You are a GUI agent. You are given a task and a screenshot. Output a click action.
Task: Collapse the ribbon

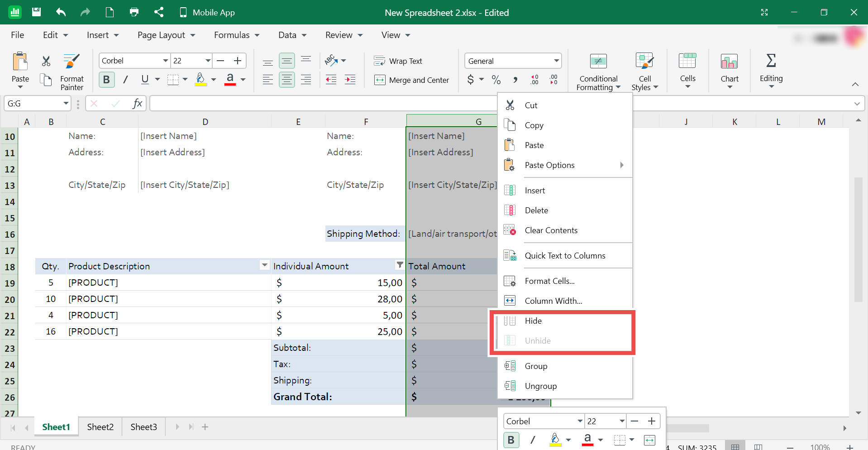[855, 84]
